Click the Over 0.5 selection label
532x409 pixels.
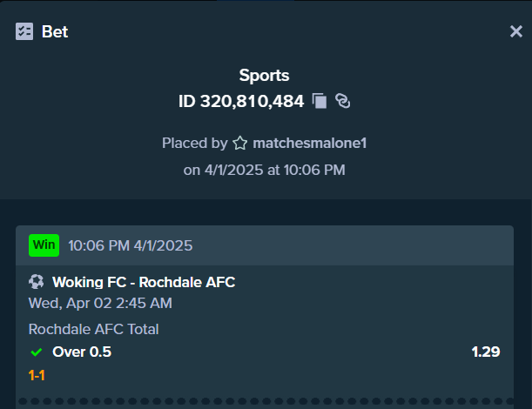point(82,352)
